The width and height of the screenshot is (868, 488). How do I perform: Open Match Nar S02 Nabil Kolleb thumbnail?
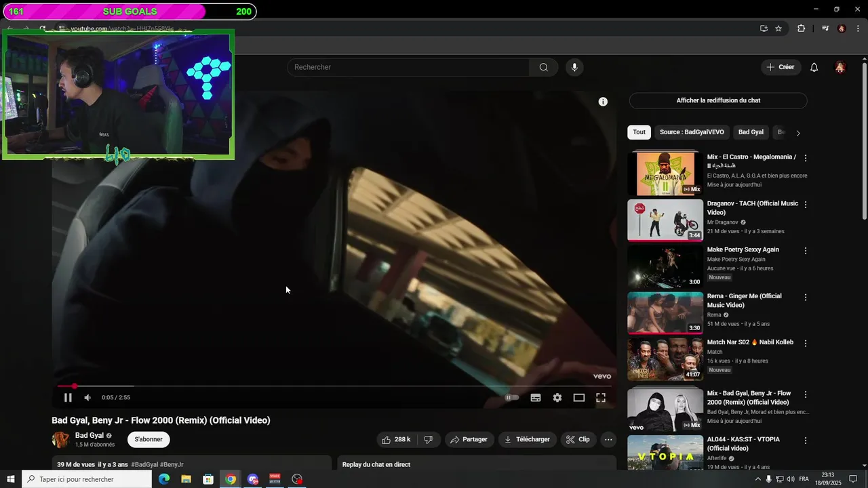click(665, 359)
